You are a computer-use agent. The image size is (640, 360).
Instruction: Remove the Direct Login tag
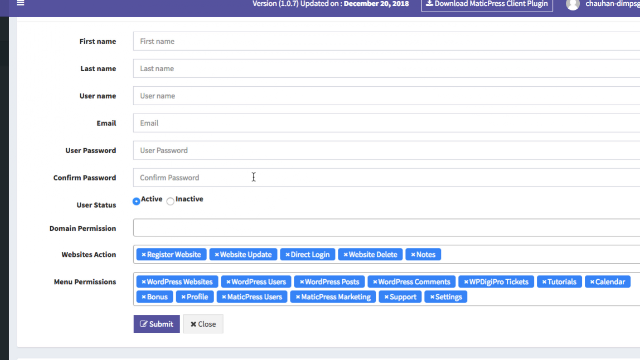[x=287, y=255]
